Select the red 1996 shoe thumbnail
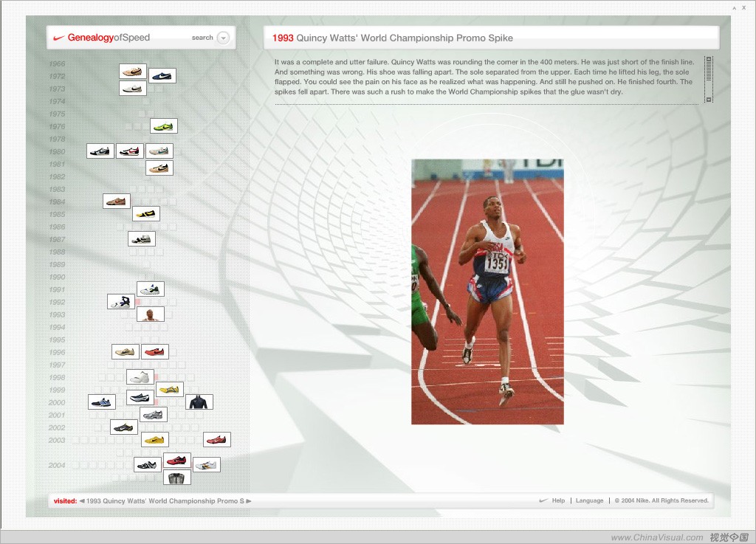 point(155,352)
